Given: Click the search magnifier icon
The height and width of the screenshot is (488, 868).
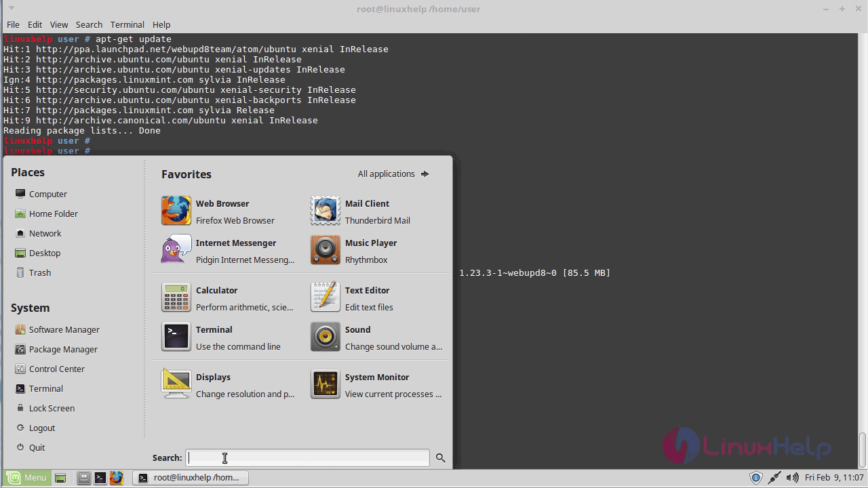Looking at the screenshot, I should [441, 458].
